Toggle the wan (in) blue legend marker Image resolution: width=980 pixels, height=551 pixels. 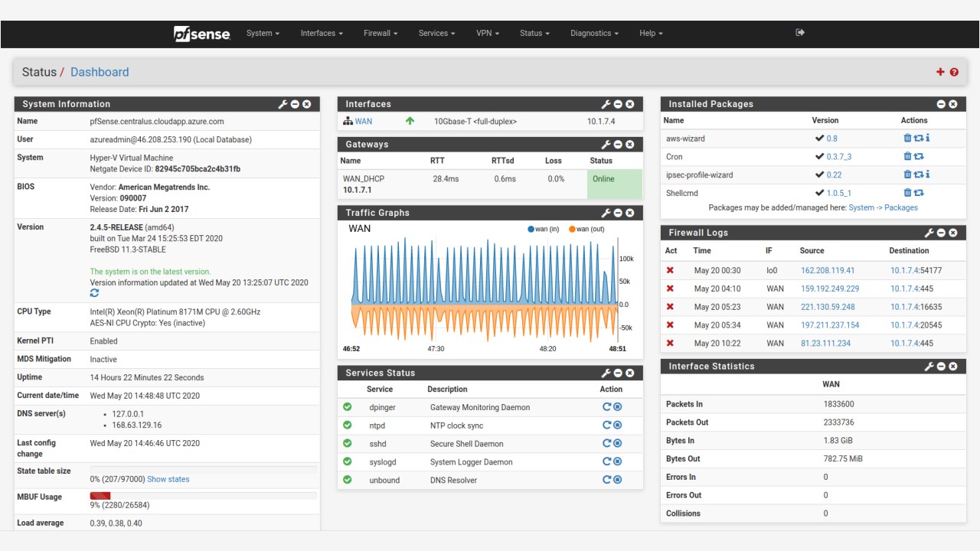pos(531,229)
